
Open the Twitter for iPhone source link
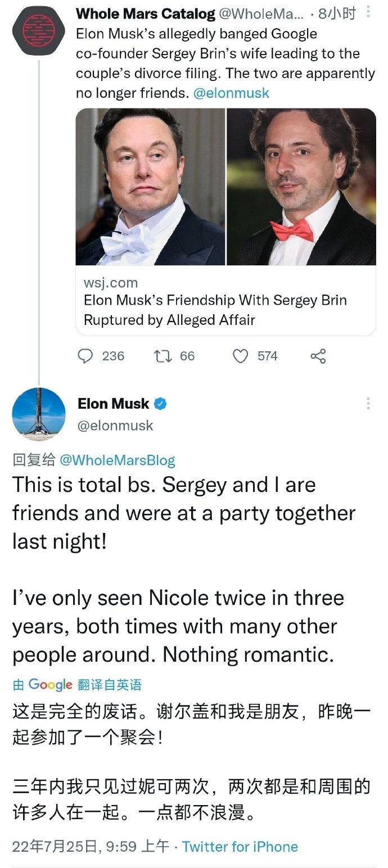[240, 847]
